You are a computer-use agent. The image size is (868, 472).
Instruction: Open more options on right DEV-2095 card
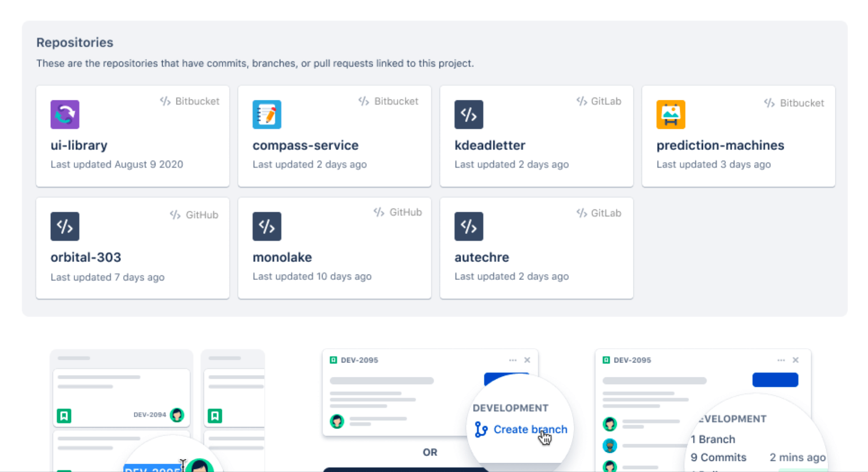(x=781, y=360)
